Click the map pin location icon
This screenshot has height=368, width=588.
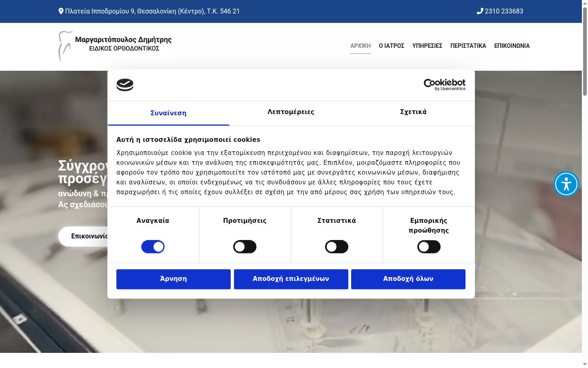point(61,11)
